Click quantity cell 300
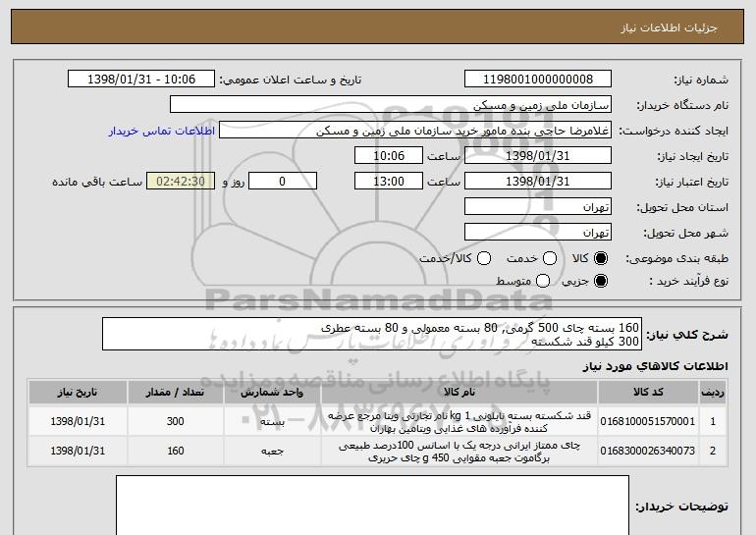Image resolution: width=756 pixels, height=535 pixels. click(x=175, y=422)
